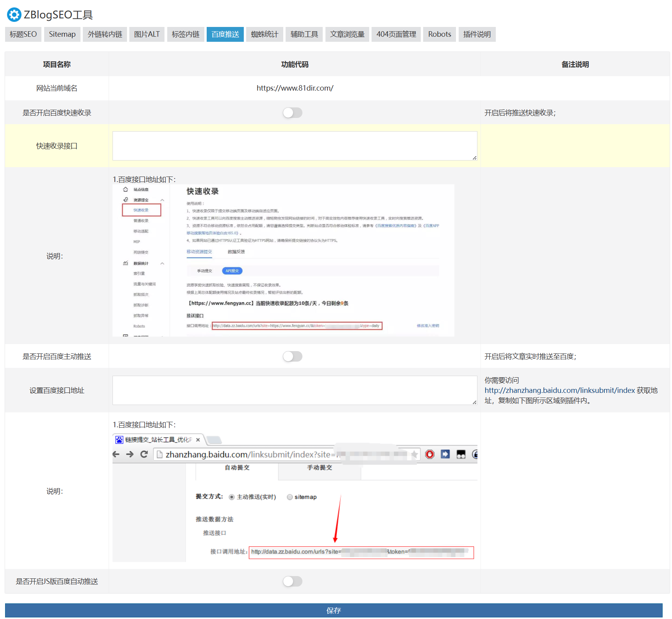Click the 快速收录接口 text area
This screenshot has width=672, height=619.
pyautogui.click(x=295, y=146)
